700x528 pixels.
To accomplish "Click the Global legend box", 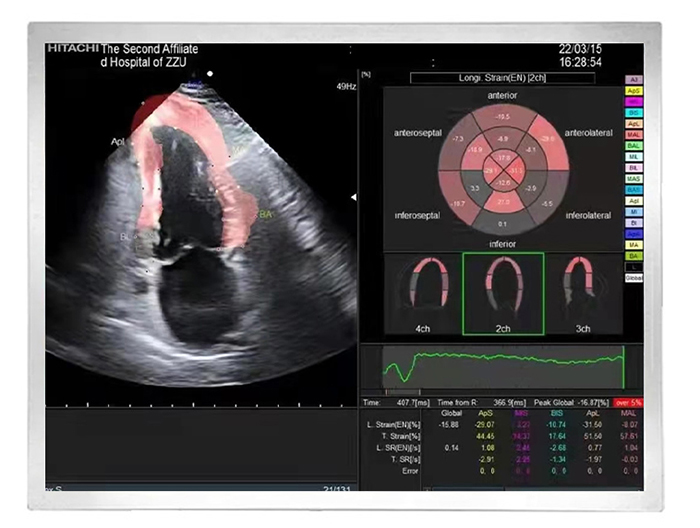I will coord(633,277).
